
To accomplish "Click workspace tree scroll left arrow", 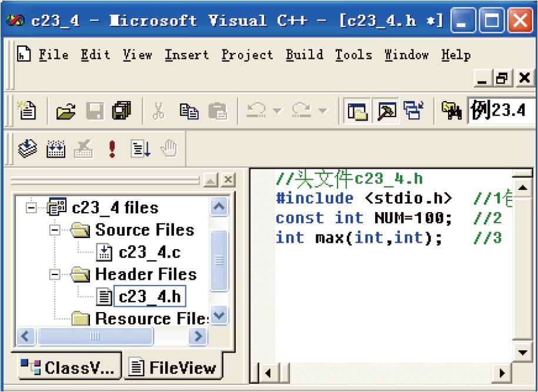I will 25,336.
